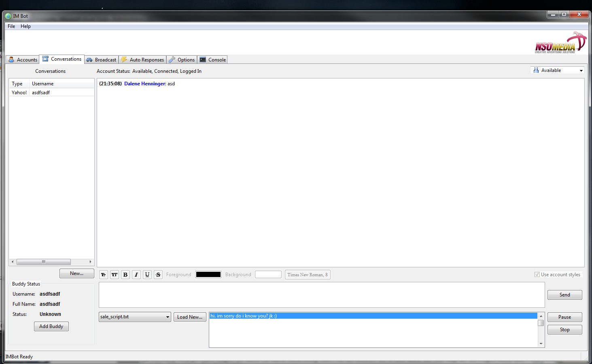Click the message text input box
Image resolution: width=592 pixels, height=364 pixels.
pos(322,295)
